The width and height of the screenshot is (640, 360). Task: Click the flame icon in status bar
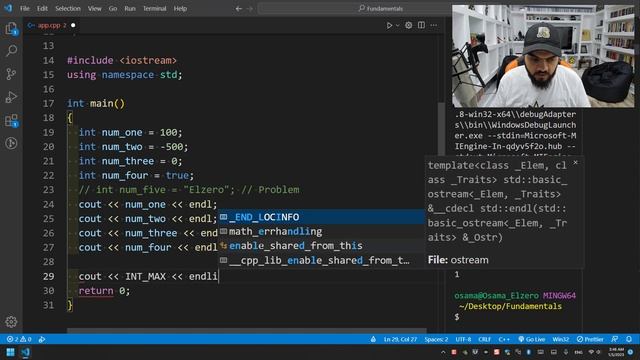pyautogui.click(x=373, y=339)
